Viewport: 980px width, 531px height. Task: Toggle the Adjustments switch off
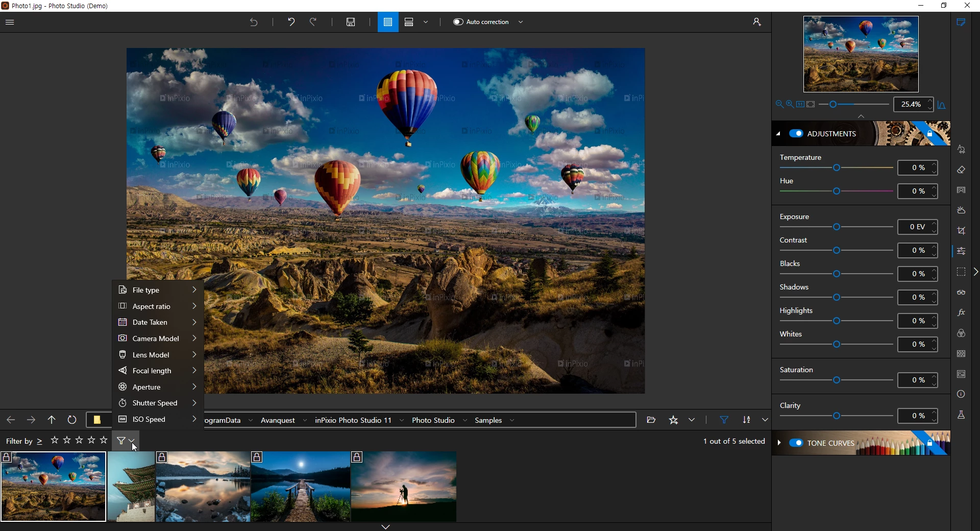(796, 134)
